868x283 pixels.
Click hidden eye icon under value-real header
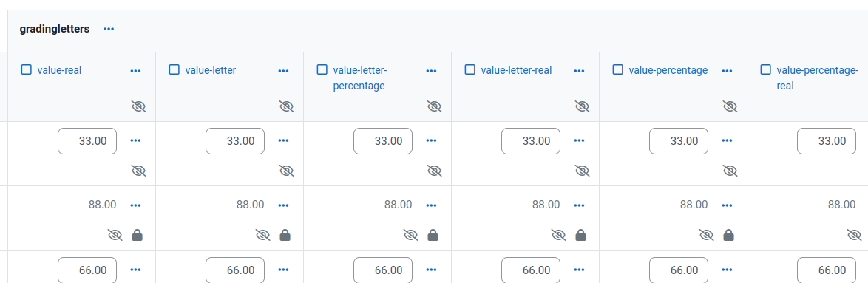point(138,106)
